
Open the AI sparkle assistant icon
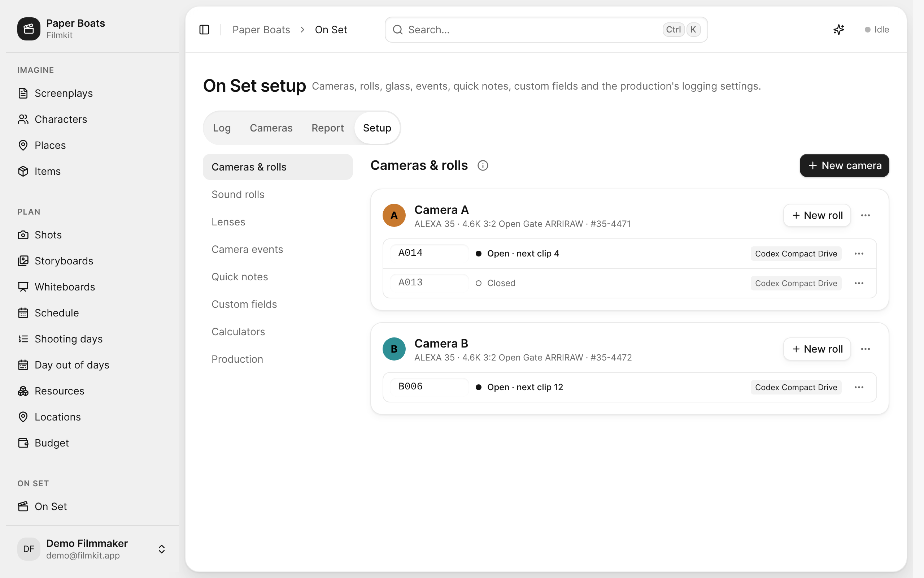(838, 29)
